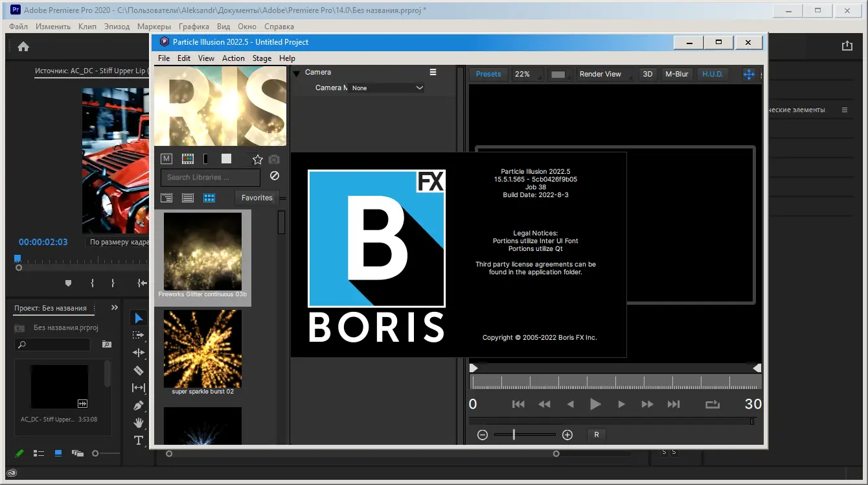
Task: Select the super sparkle burst 02 thumbnail
Action: [203, 350]
